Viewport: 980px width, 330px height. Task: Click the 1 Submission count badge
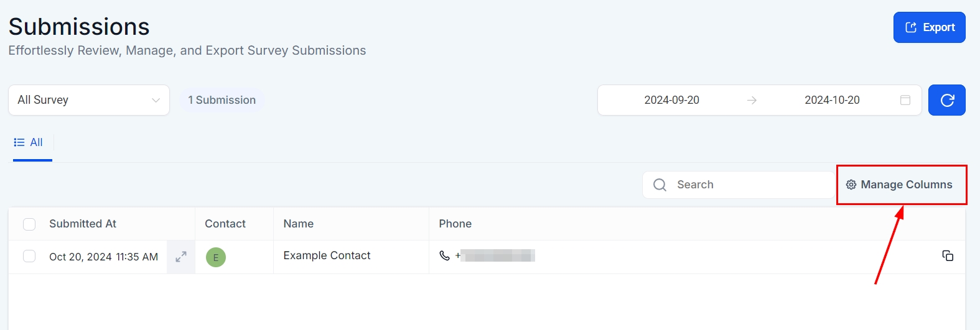pos(222,100)
